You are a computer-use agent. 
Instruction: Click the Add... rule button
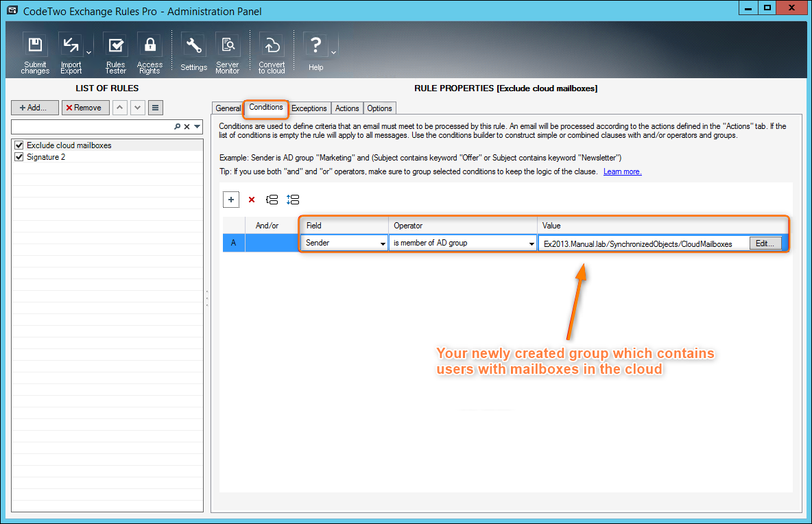[x=35, y=108]
